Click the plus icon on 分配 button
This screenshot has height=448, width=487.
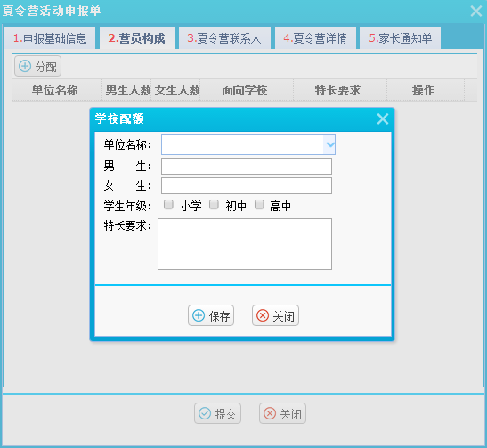pos(25,66)
